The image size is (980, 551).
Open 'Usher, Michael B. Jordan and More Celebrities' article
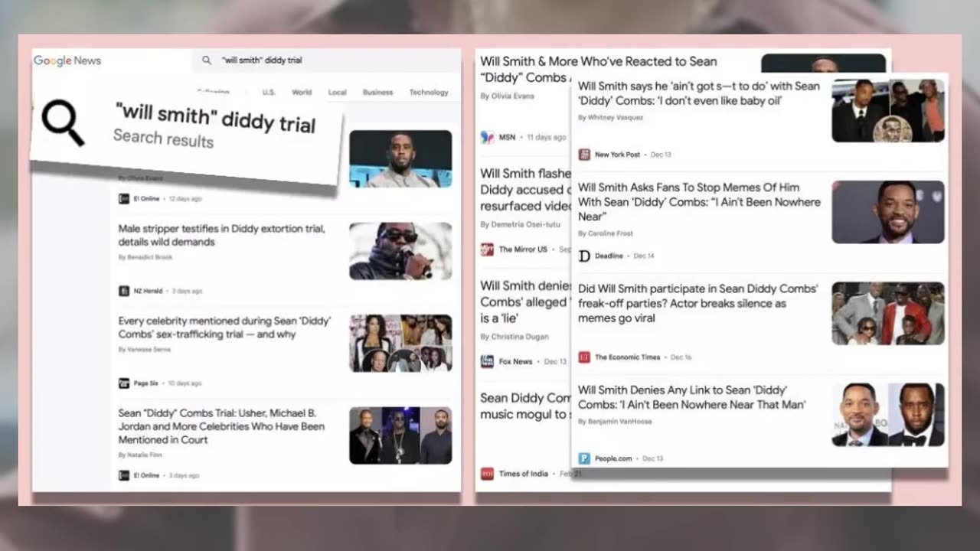[221, 426]
